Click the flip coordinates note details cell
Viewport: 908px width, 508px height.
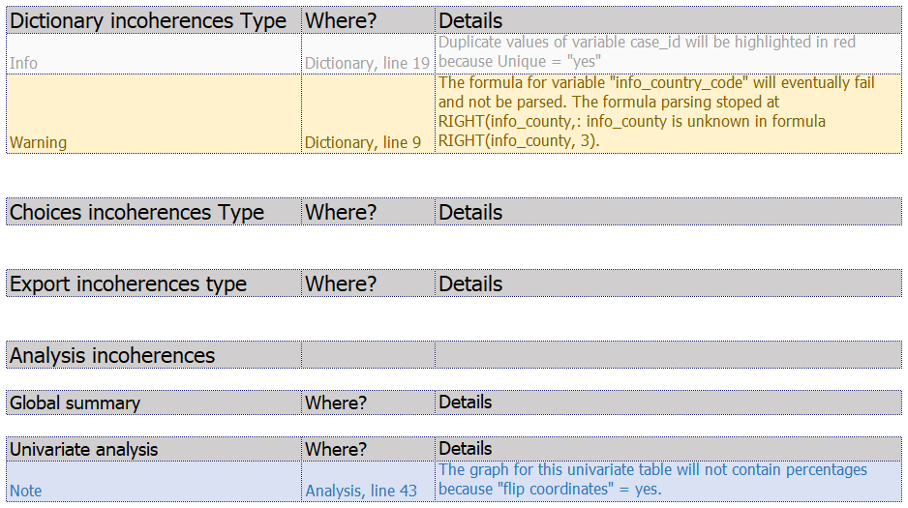click(x=668, y=481)
